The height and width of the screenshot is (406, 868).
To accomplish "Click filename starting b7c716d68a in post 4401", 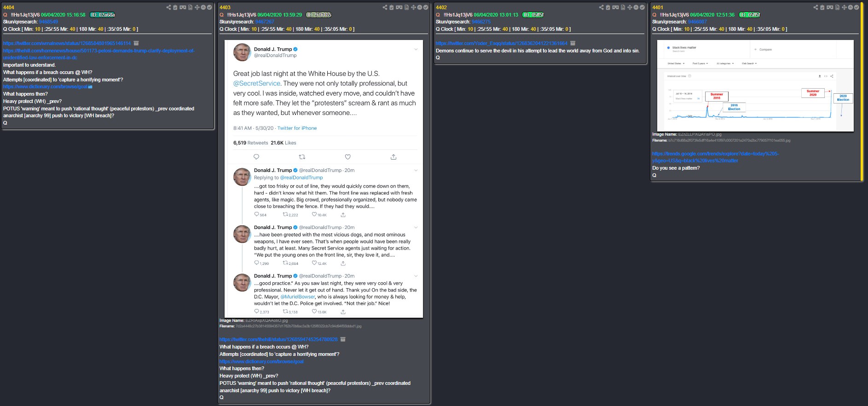I will 729,140.
